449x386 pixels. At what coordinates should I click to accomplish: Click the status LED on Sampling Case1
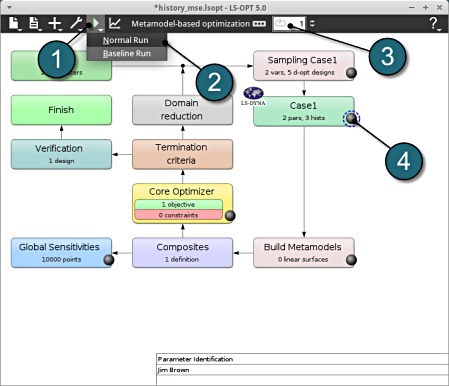coord(351,73)
